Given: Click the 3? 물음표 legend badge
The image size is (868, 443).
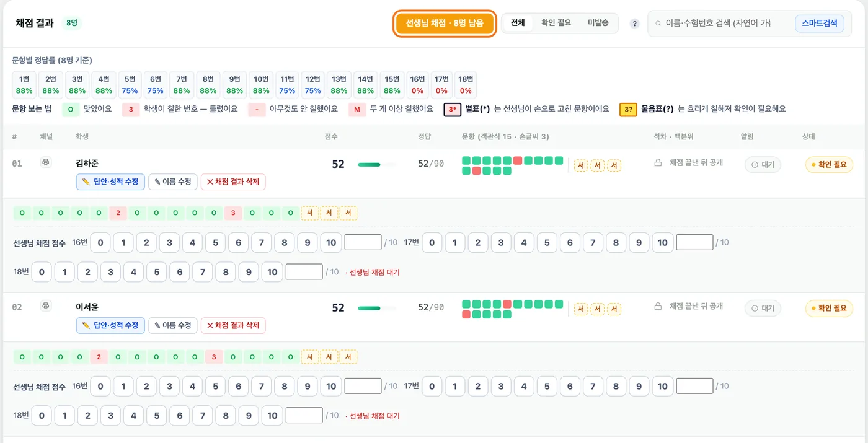Looking at the screenshot, I should (x=628, y=109).
